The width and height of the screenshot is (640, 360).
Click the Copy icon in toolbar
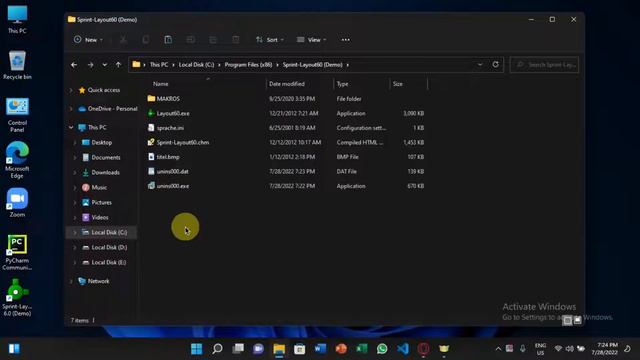146,40
